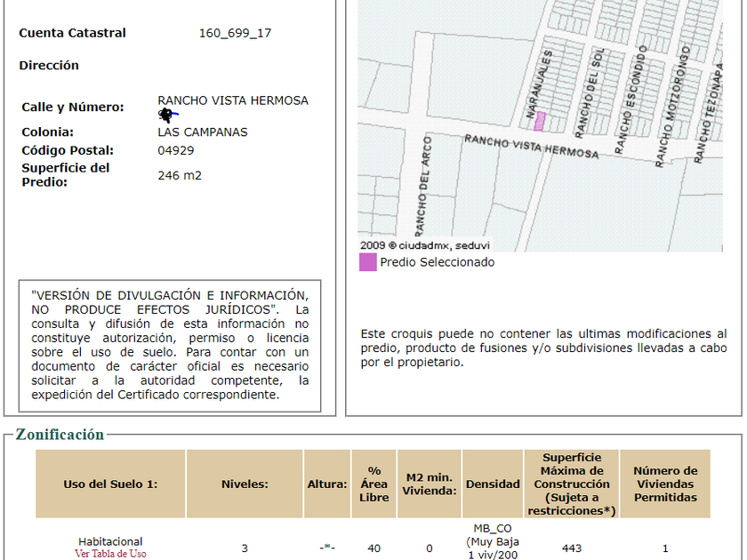Click the Densidad column header

[x=493, y=484]
